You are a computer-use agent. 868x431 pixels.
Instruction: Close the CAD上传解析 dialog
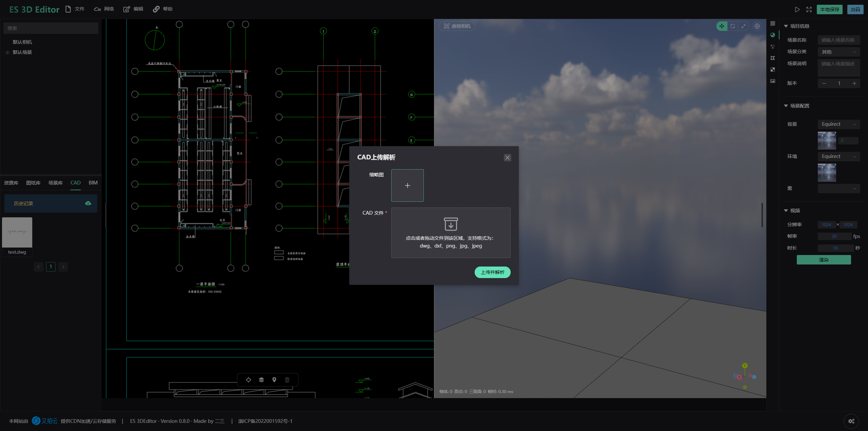tap(508, 158)
